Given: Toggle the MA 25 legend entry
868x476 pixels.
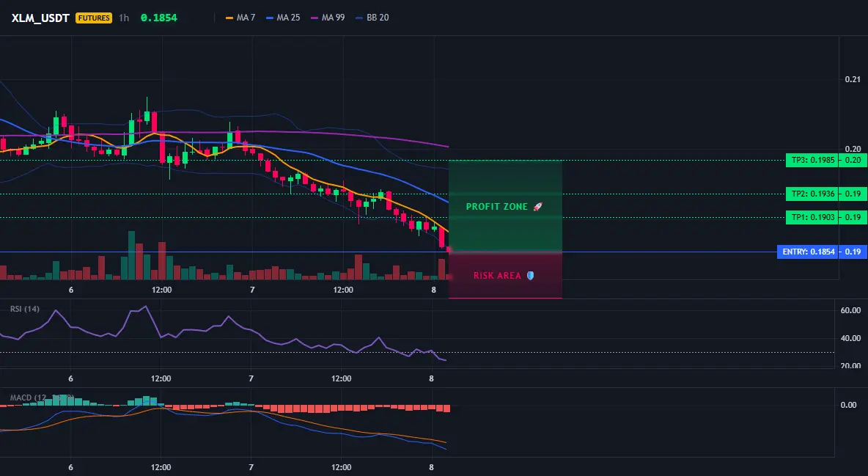Looking at the screenshot, I should coord(283,18).
